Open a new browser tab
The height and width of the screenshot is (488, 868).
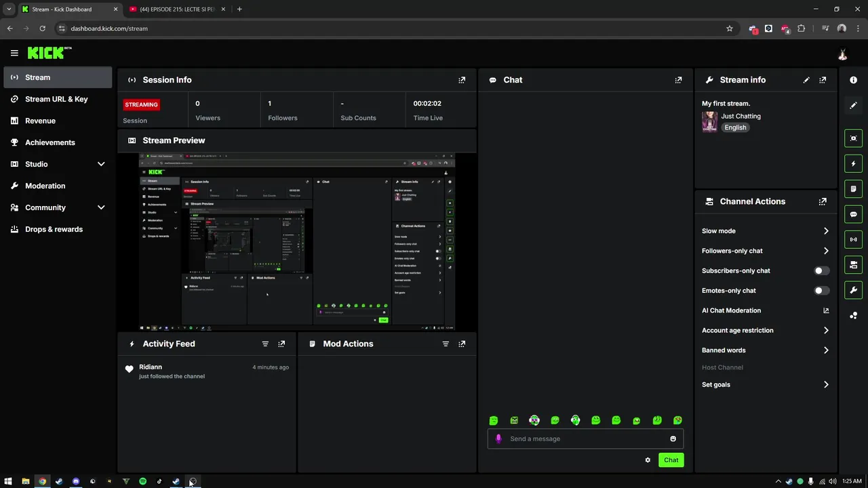click(x=239, y=9)
